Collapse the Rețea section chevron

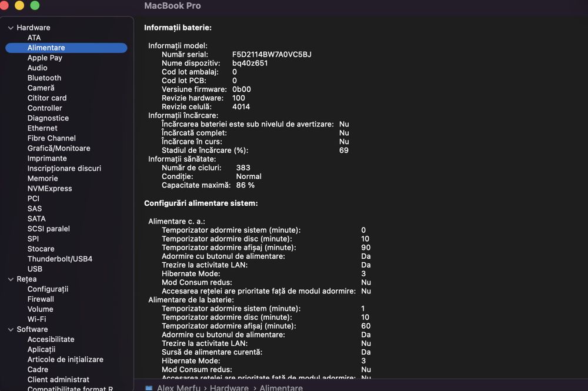pos(11,279)
